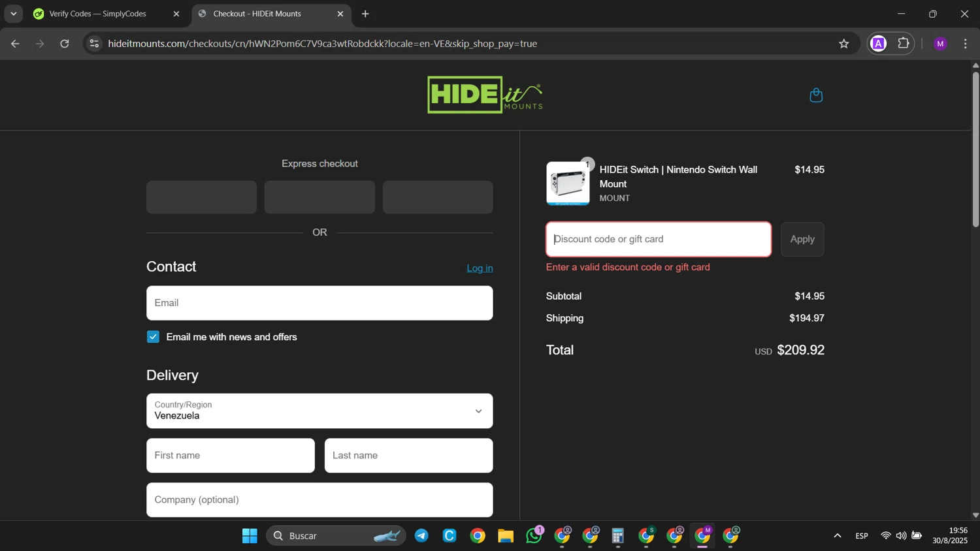Click the Windows taskbar search box
This screenshot has height=551, width=980.
[336, 536]
